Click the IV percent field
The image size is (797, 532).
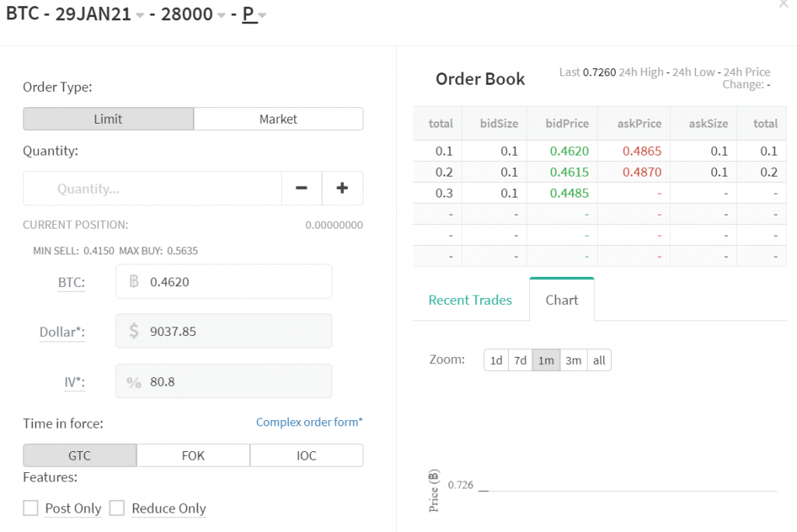click(223, 381)
